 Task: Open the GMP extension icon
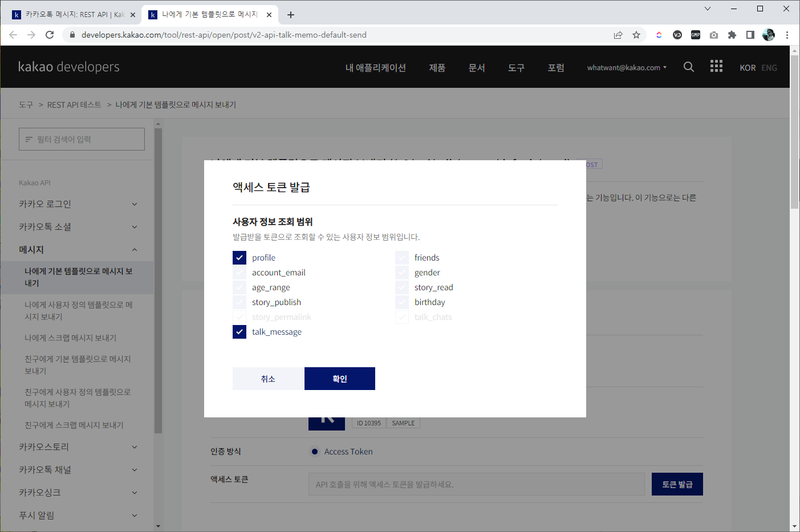[x=696, y=35]
